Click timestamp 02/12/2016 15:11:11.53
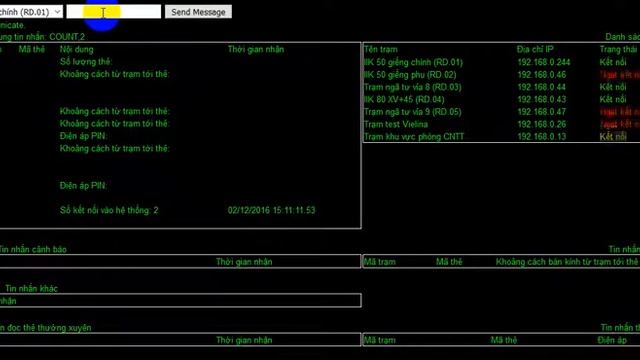Viewport: 640px width, 360px height. (x=271, y=211)
